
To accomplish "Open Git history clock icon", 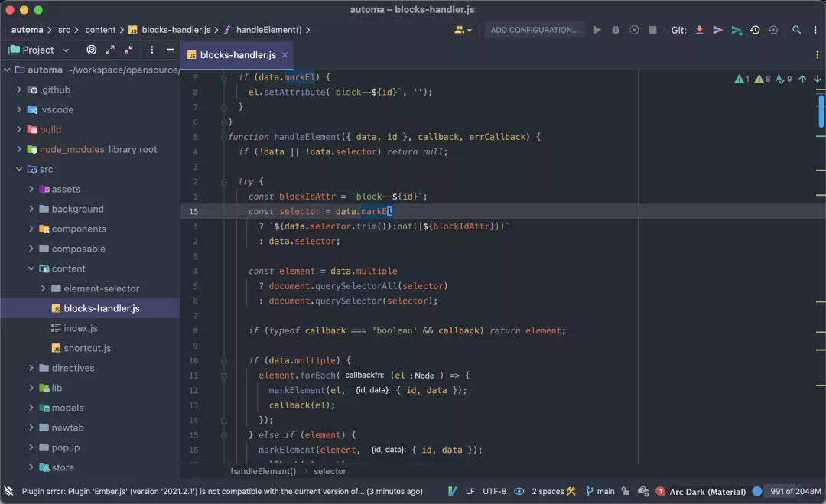I will (x=755, y=30).
